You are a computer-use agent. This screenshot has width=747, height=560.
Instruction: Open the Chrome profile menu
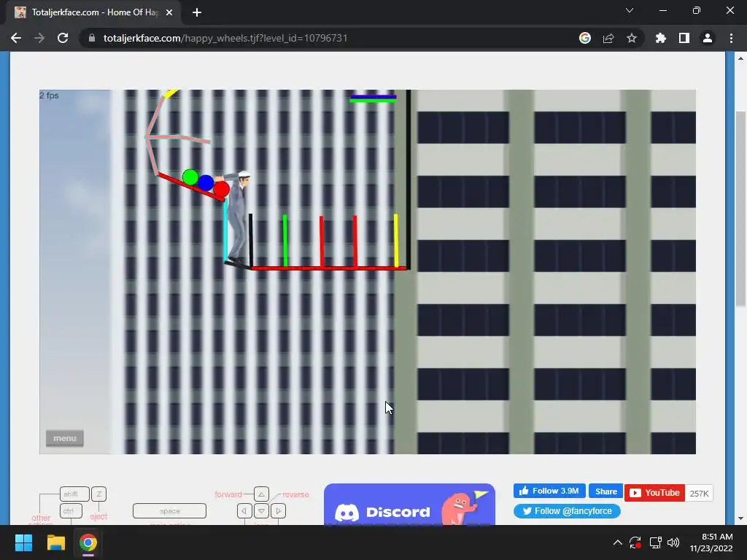click(708, 38)
